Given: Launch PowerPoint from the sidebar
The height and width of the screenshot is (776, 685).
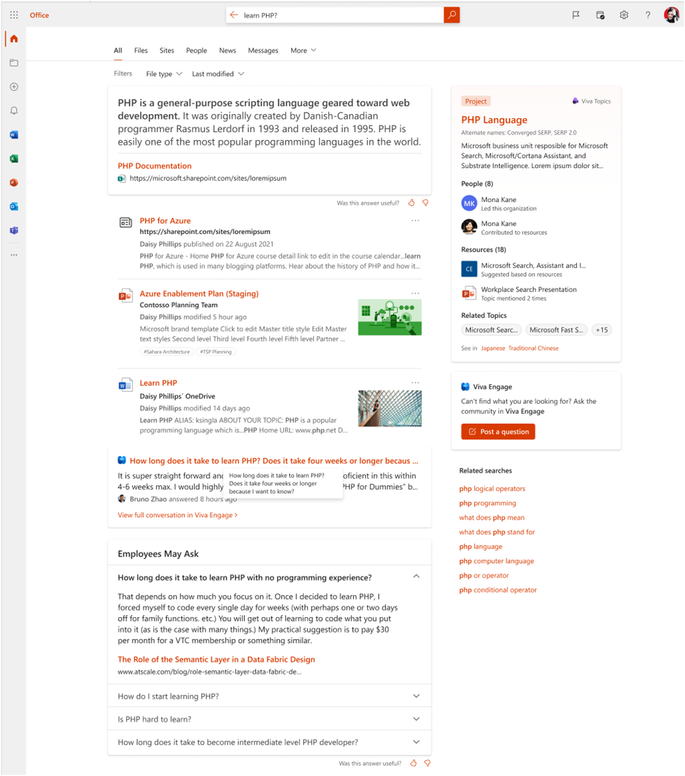Looking at the screenshot, I should pos(14,183).
